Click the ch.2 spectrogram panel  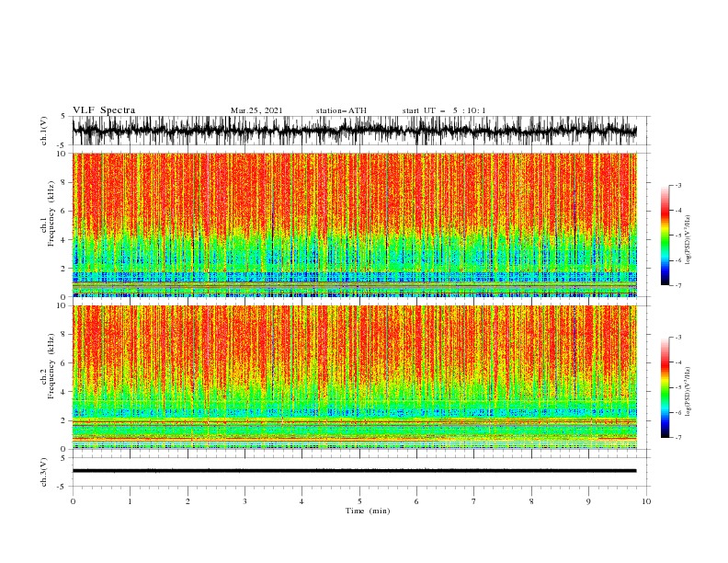(x=355, y=377)
